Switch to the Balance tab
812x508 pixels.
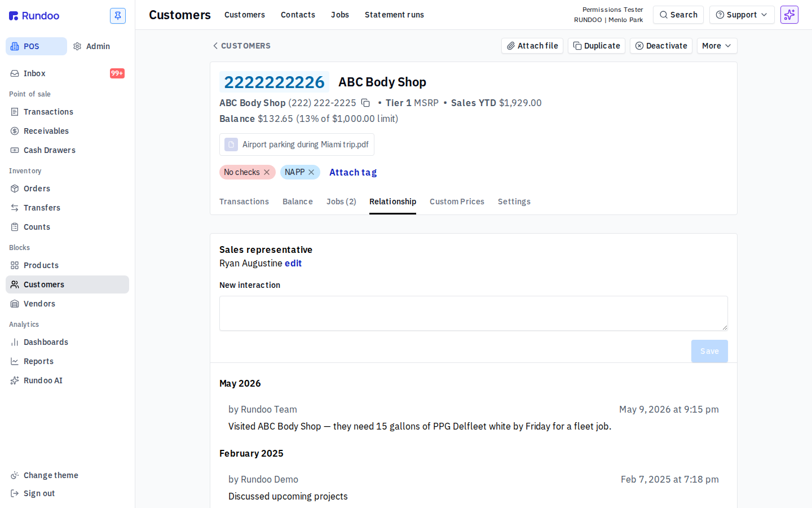click(298, 202)
